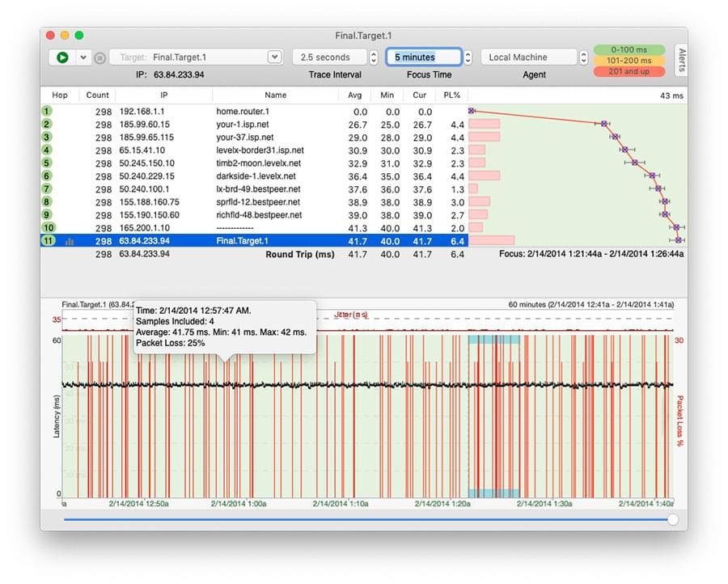The height and width of the screenshot is (584, 728).
Task: Click the hop 1 green circle icon
Action: 48,112
